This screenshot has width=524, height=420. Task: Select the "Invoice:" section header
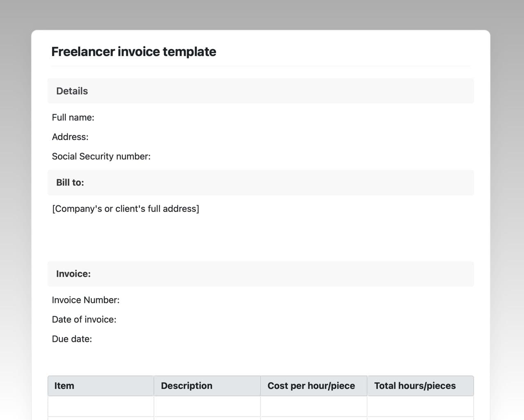click(x=73, y=274)
